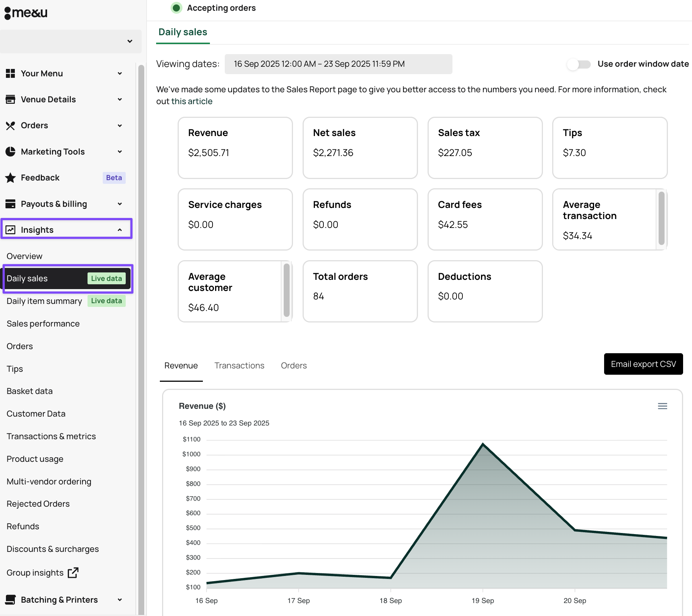
Task: Click the viewing dates range field
Action: click(x=338, y=64)
